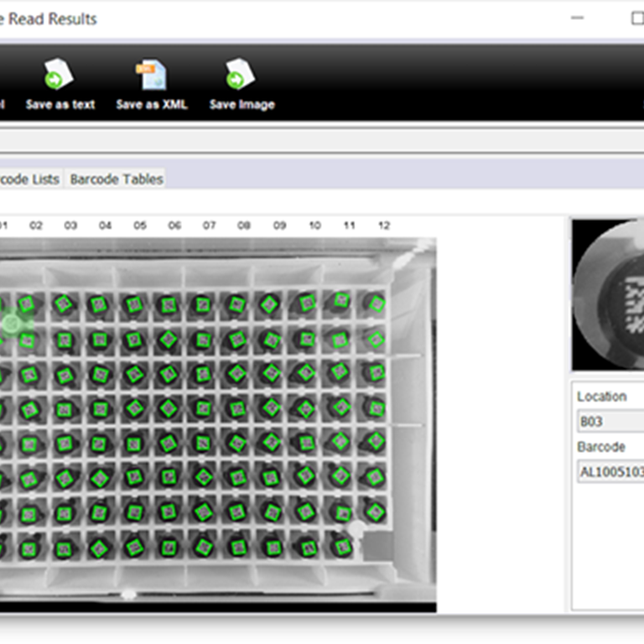Click the highlighted glowing green well

point(12,323)
